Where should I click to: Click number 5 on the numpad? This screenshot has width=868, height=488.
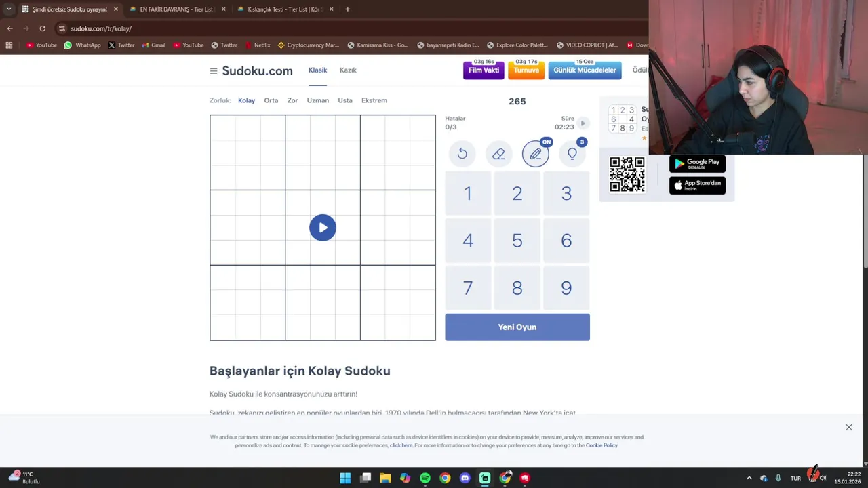click(517, 241)
